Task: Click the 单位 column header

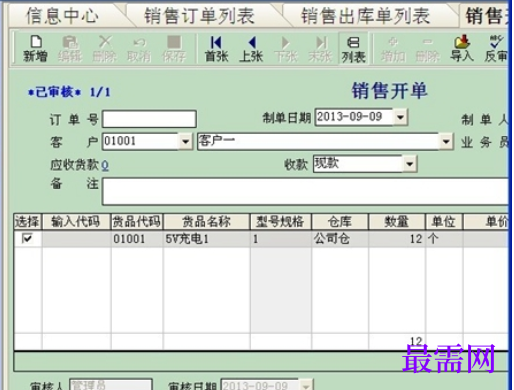Action: [x=444, y=222]
